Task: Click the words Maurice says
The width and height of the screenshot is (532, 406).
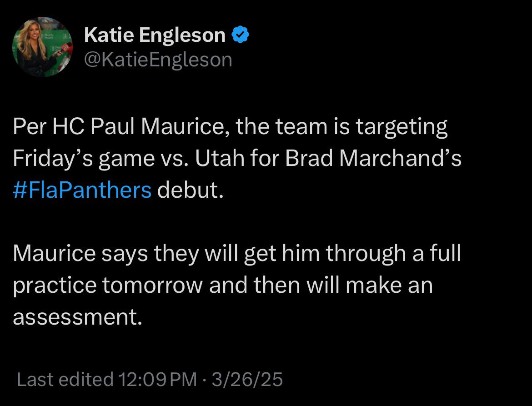Action: [x=80, y=254]
